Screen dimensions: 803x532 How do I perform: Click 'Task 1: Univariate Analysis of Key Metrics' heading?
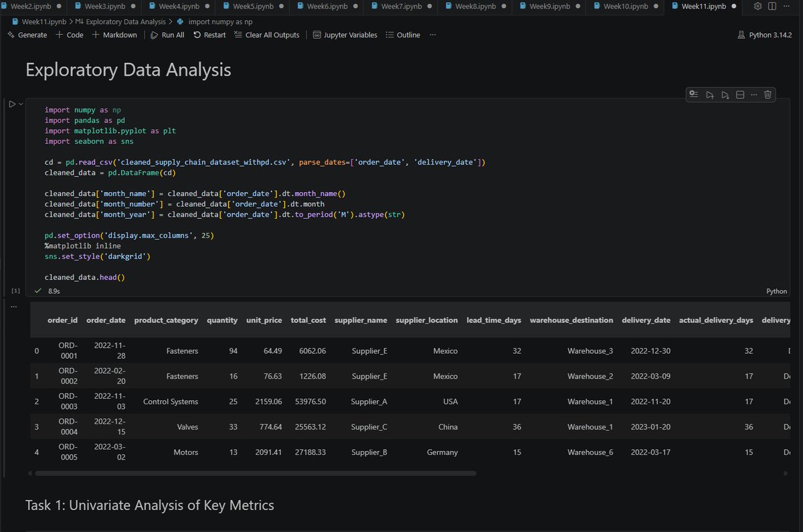tap(149, 505)
